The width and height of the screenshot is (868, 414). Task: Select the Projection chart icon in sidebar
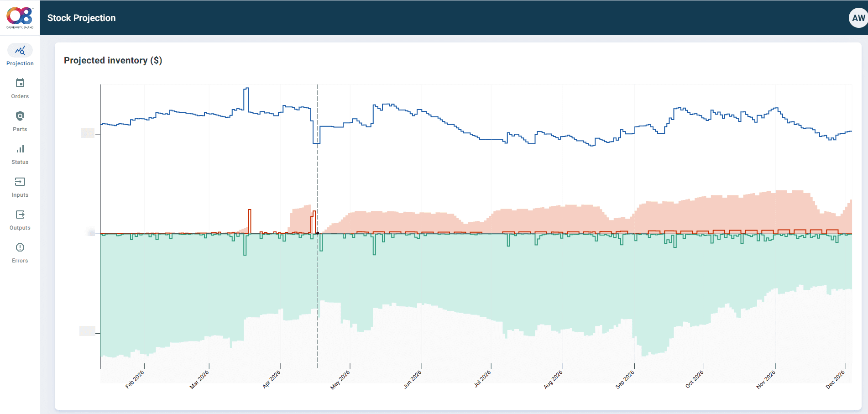click(x=20, y=51)
